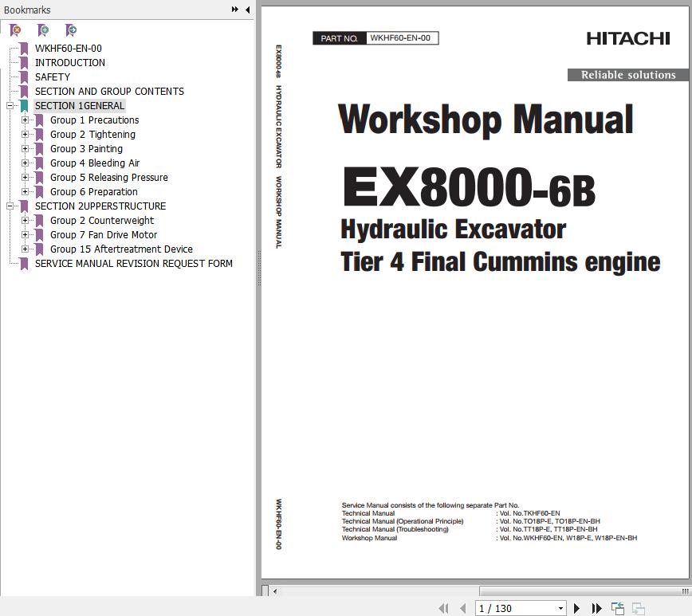
Task: Click the go to next view icon
Action: point(638,609)
